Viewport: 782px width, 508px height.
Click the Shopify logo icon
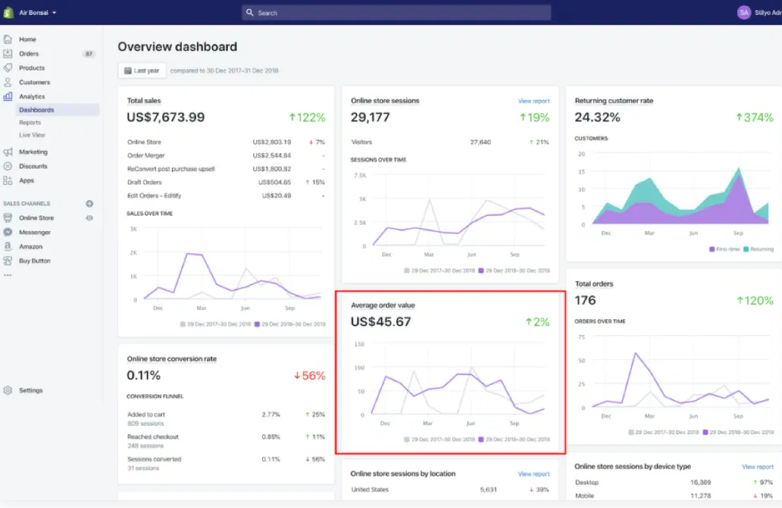click(8, 12)
